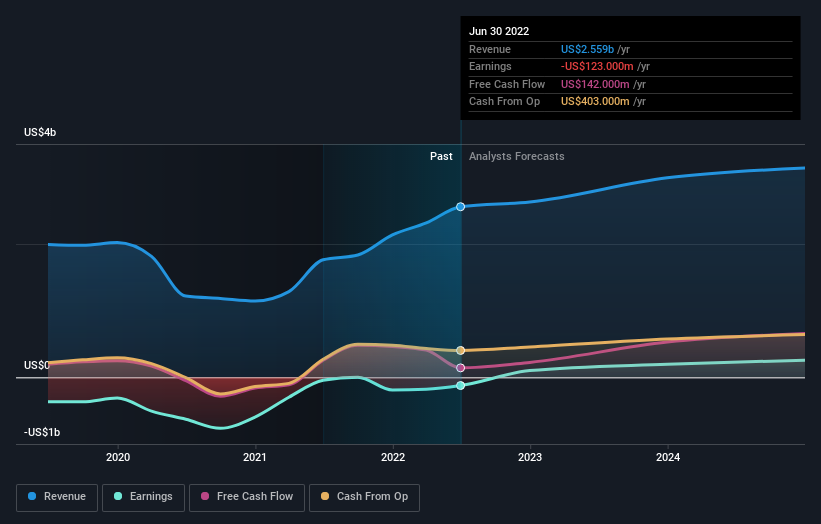Screen dimensions: 821x524
Task: Click the teal Earnings data point marker
Action: 460,385
